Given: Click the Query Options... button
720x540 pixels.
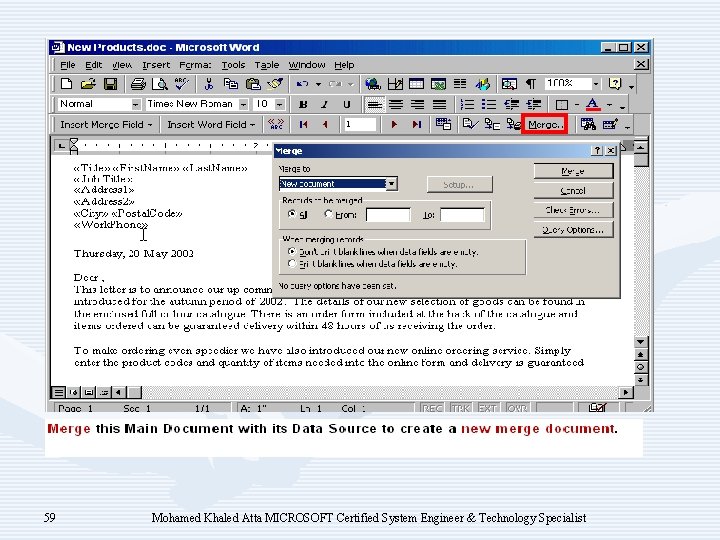Looking at the screenshot, I should coord(574,230).
